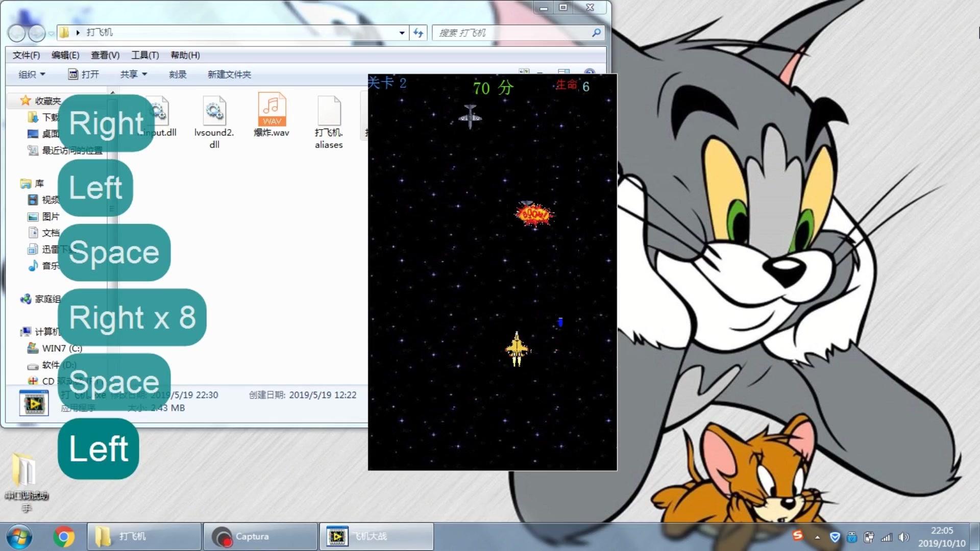This screenshot has width=980, height=551.
Task: Show hidden system tray icons
Action: (x=817, y=537)
